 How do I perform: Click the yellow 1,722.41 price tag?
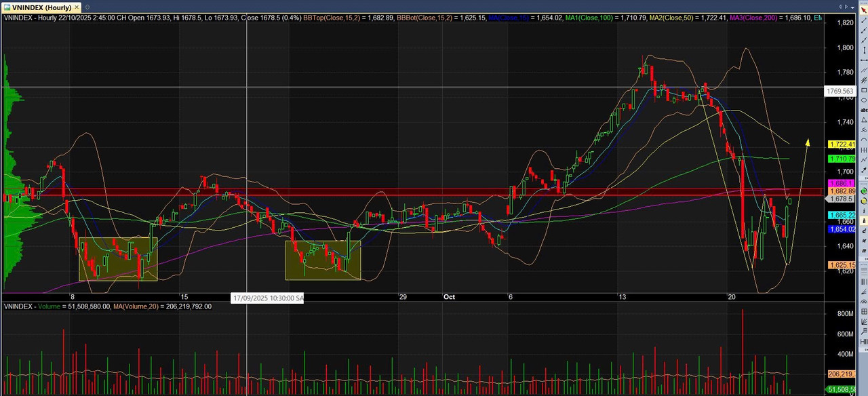(x=841, y=144)
